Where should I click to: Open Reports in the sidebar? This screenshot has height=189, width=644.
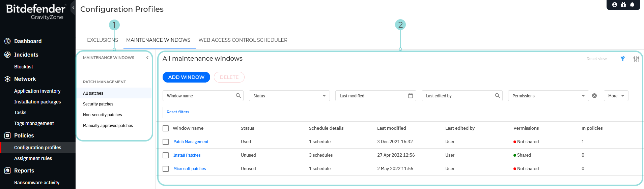coord(24,170)
